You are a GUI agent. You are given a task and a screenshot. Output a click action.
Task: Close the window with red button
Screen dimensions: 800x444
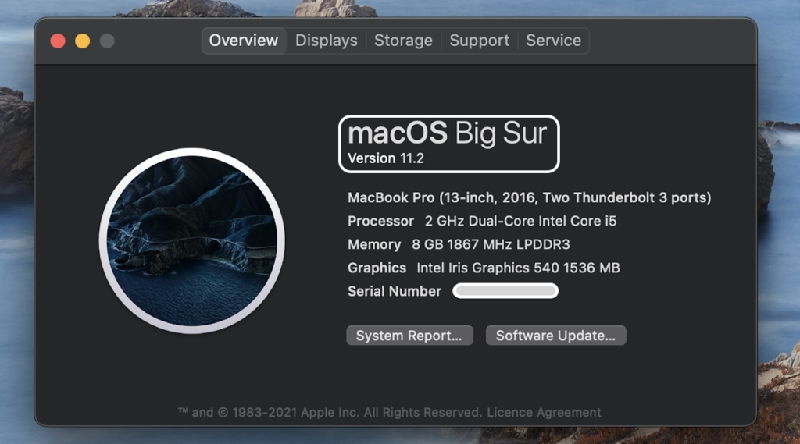tap(58, 41)
